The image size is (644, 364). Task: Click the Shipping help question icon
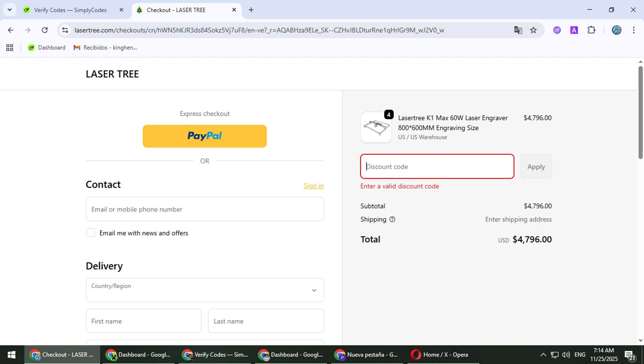pos(392,219)
